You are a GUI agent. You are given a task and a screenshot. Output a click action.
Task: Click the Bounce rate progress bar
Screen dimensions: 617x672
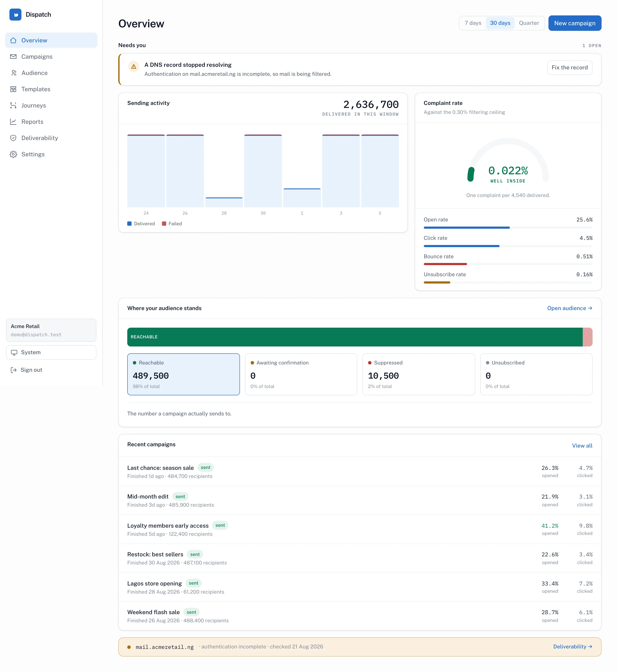(x=508, y=264)
